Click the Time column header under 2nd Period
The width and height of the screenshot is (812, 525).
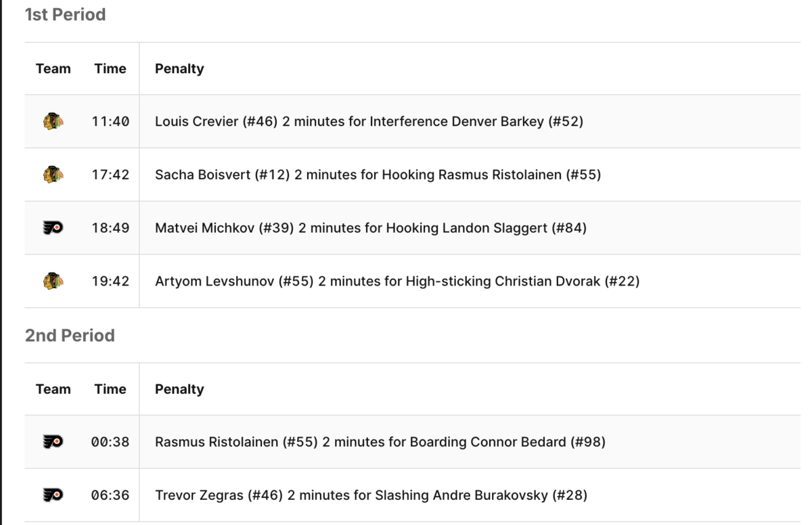click(x=110, y=389)
